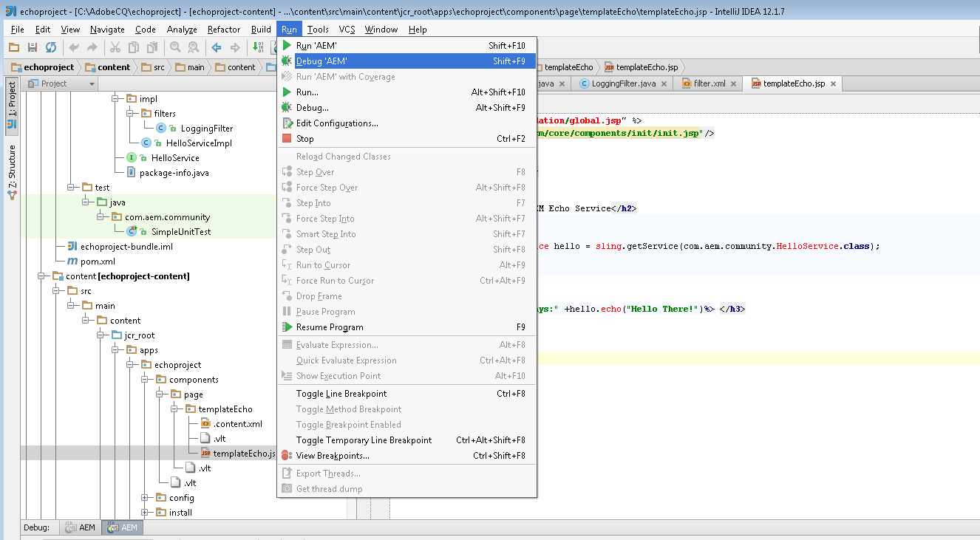The image size is (980, 540).
Task: Open the File menu
Action: point(18,30)
